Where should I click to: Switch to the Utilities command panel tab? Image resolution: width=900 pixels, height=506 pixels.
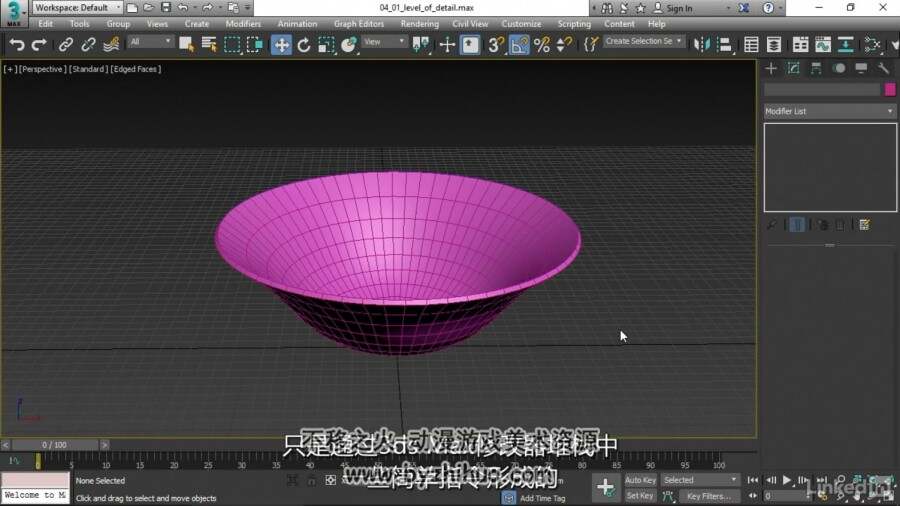[883, 69]
